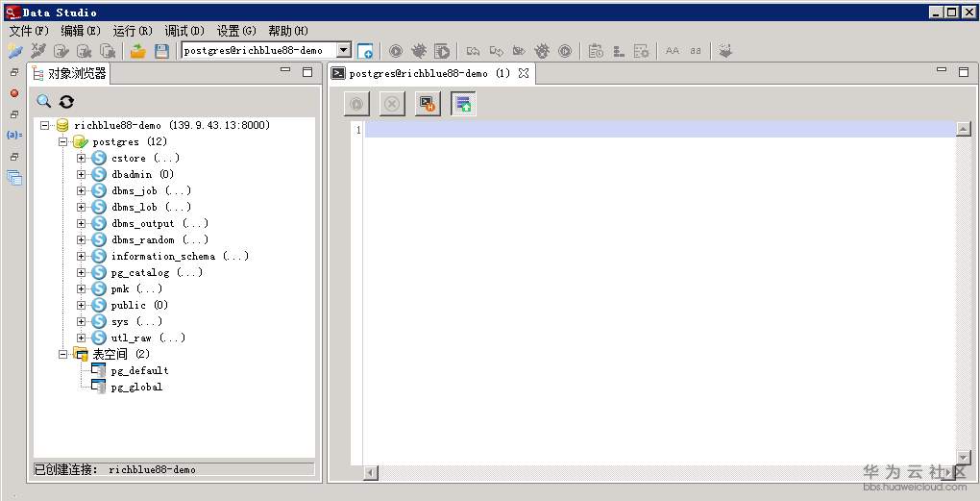Viewport: 980px width, 501px height.
Task: Click the cancel query X button in terminal
Action: click(x=392, y=104)
